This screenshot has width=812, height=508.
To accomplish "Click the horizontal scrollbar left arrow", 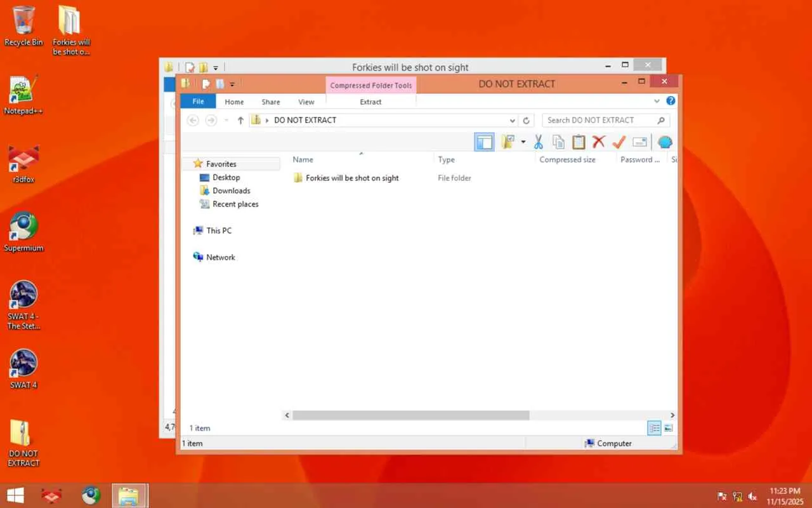I will pyautogui.click(x=287, y=415).
